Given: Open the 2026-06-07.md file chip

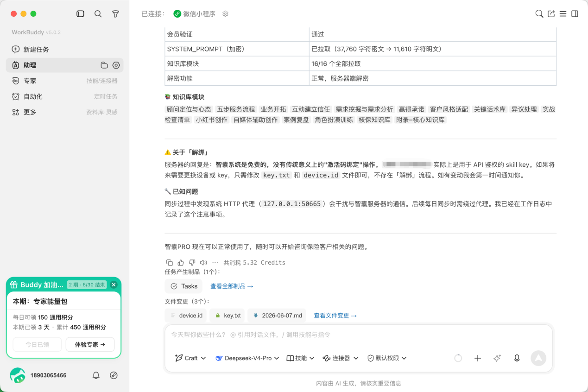Looking at the screenshot, I should [x=277, y=316].
